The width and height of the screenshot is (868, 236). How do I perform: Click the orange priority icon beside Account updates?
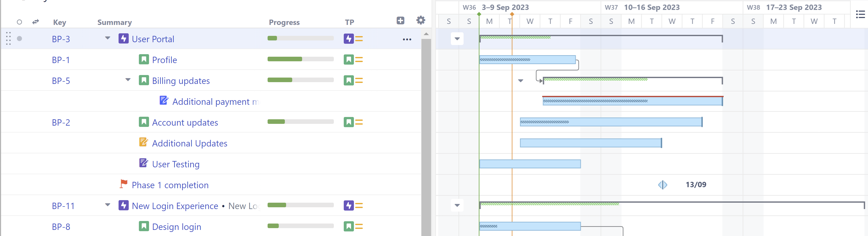359,122
